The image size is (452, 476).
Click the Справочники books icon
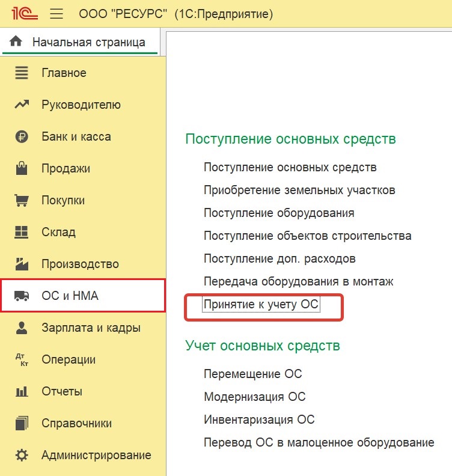pyautogui.click(x=22, y=423)
